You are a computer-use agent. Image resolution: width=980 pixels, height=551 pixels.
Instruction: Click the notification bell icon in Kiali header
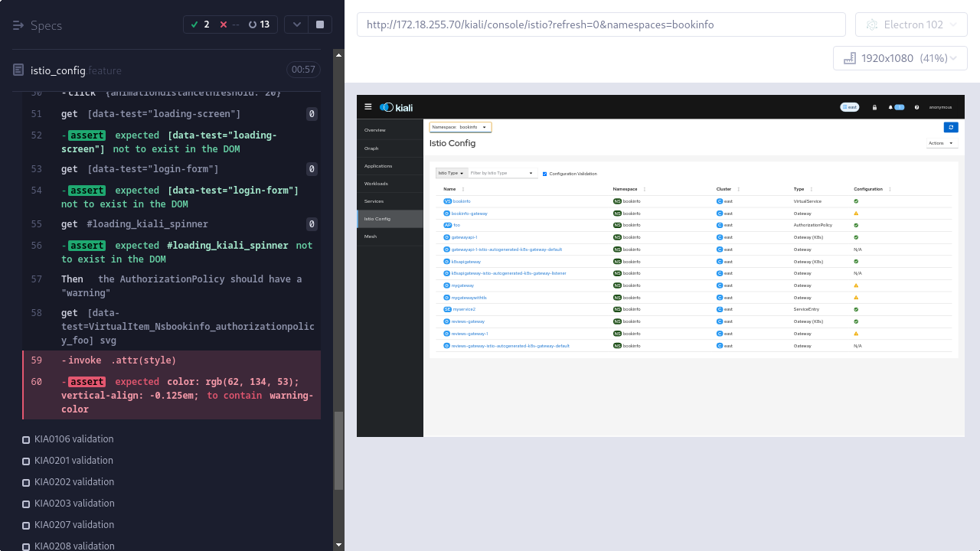[890, 107]
